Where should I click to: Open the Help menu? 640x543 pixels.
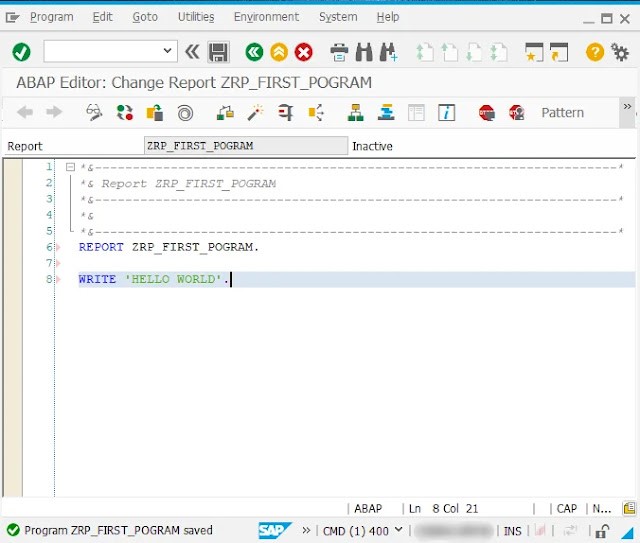388,17
